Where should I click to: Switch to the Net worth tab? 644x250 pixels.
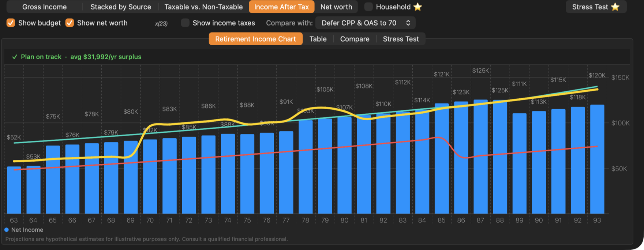click(336, 7)
